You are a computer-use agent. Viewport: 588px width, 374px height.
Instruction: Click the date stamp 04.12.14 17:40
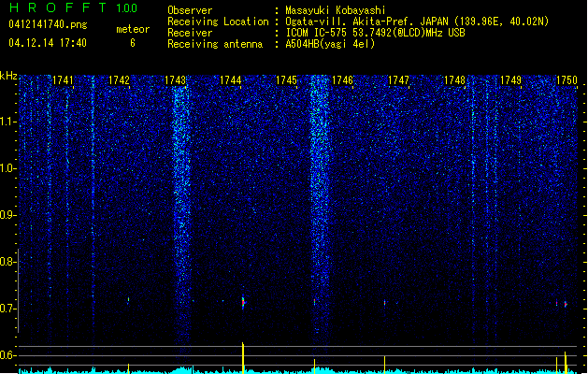pyautogui.click(x=48, y=43)
